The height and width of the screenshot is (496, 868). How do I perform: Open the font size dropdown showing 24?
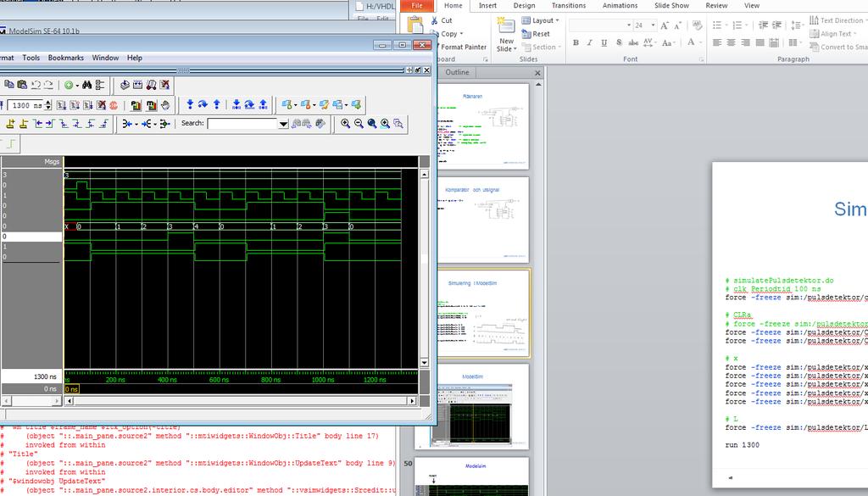pyautogui.click(x=654, y=25)
